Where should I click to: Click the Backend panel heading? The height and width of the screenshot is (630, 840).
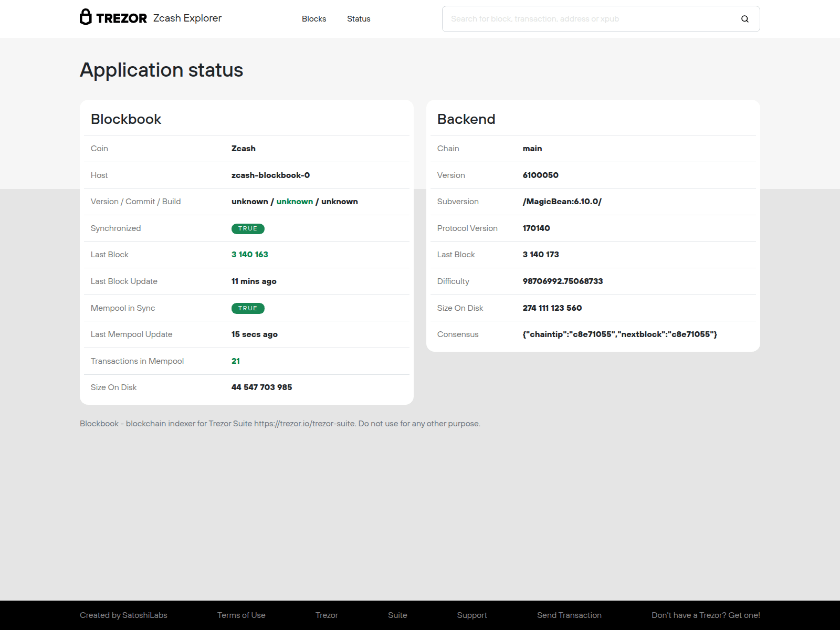pos(466,119)
